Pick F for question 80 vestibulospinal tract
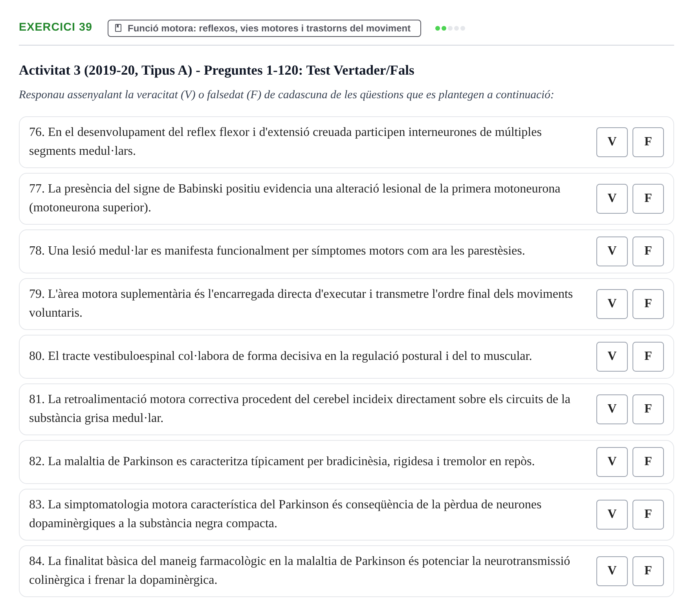Viewport: 693px width, 616px height. [648, 357]
